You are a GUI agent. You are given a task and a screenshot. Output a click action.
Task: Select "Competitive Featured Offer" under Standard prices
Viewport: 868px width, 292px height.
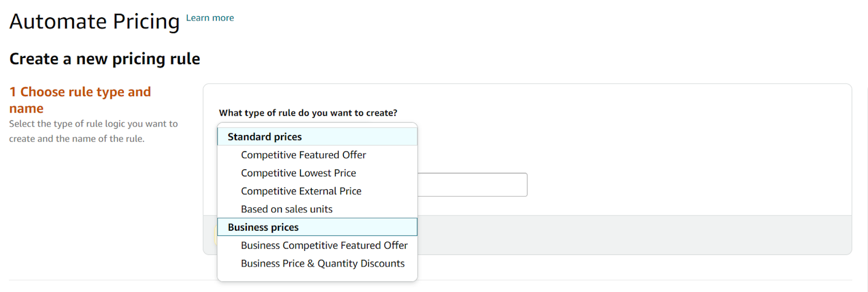pos(303,155)
